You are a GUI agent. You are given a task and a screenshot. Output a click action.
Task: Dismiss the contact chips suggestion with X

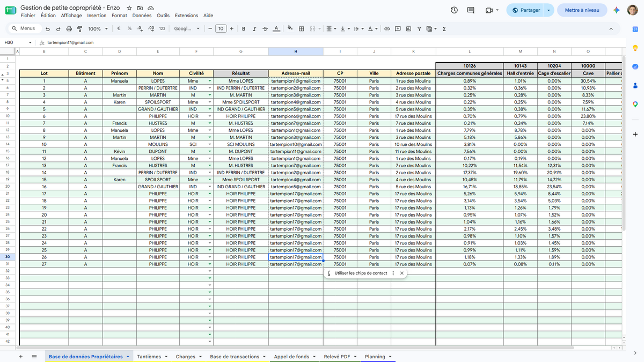402,273
